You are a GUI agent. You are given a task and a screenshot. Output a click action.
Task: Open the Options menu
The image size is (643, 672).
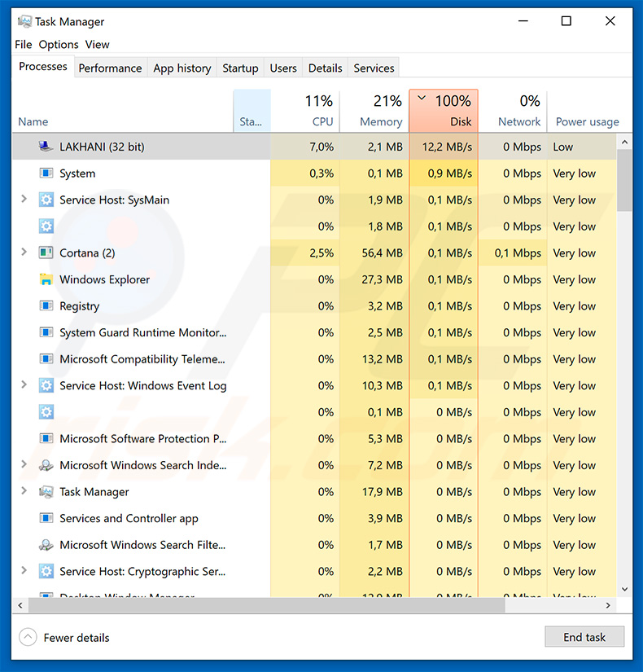click(59, 45)
